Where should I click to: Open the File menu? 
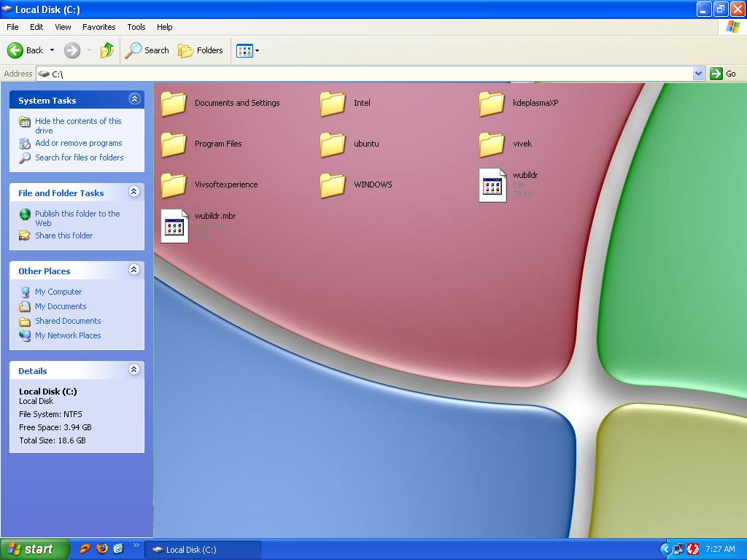coord(12,27)
